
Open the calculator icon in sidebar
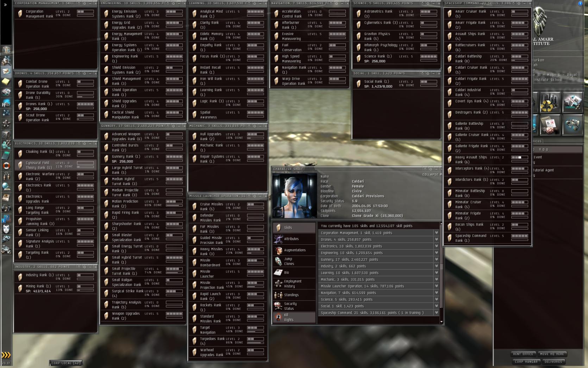pos(6,155)
